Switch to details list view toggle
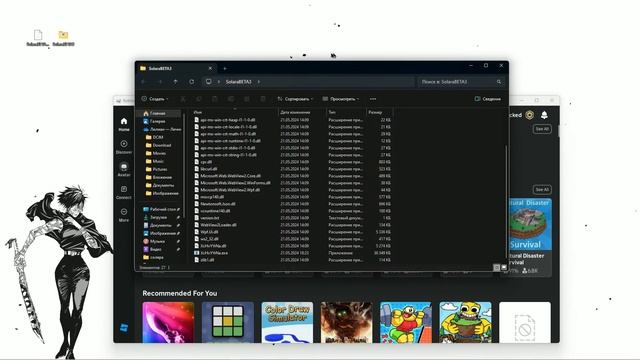 point(496,267)
